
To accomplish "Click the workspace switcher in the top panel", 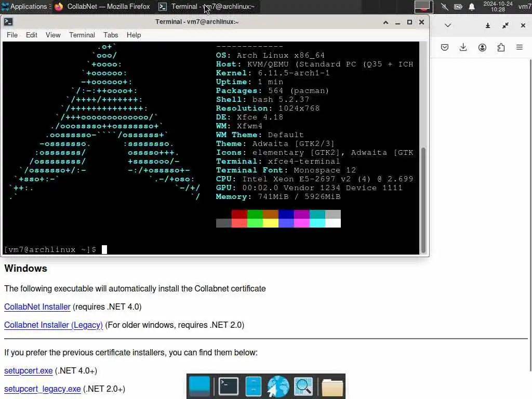I will tap(423, 7).
